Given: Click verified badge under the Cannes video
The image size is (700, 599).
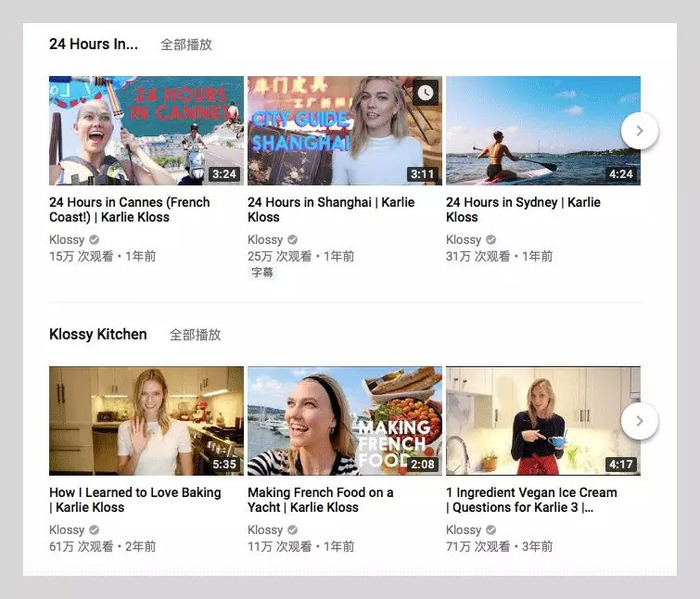Looking at the screenshot, I should click(x=94, y=240).
